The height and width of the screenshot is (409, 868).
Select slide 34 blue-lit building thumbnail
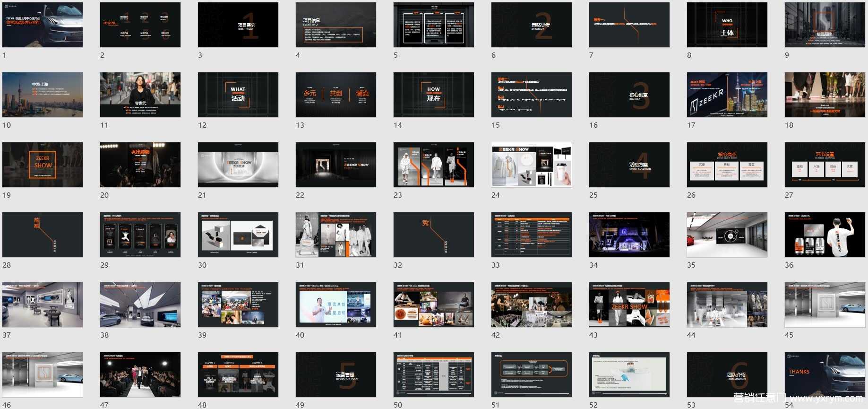[x=629, y=235]
